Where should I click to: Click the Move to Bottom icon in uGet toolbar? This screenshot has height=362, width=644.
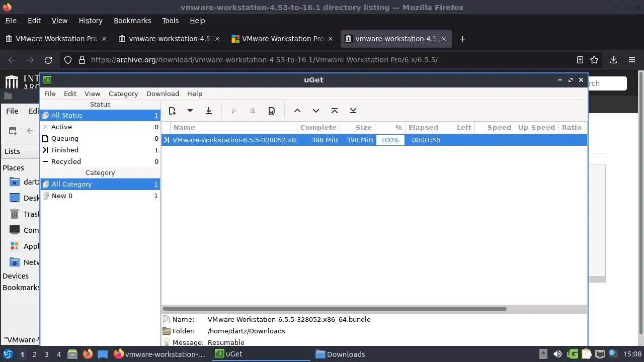(x=353, y=111)
